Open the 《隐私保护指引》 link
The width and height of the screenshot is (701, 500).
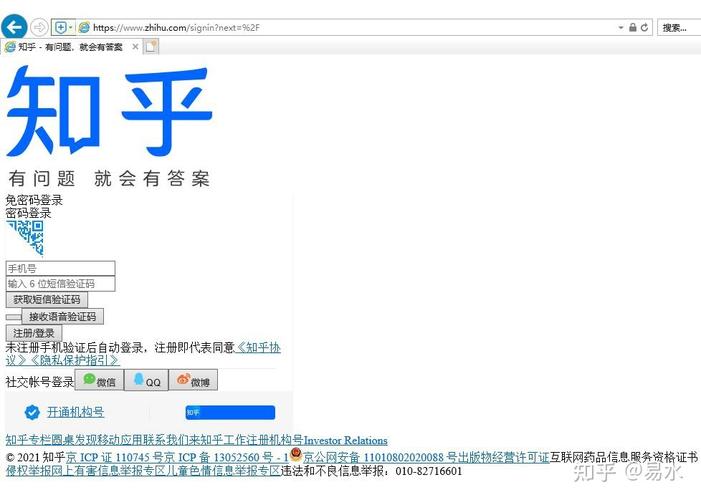[73, 360]
